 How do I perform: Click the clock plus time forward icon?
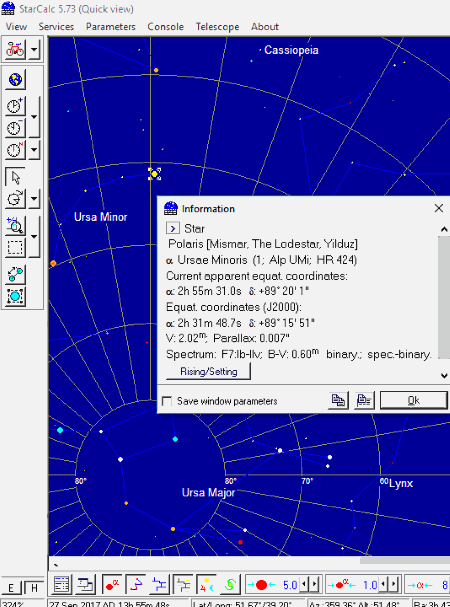[x=15, y=105]
